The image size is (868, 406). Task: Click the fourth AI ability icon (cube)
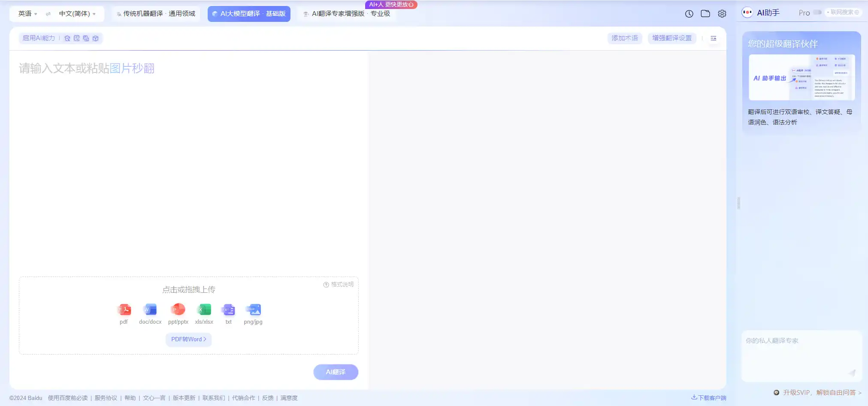tap(96, 38)
